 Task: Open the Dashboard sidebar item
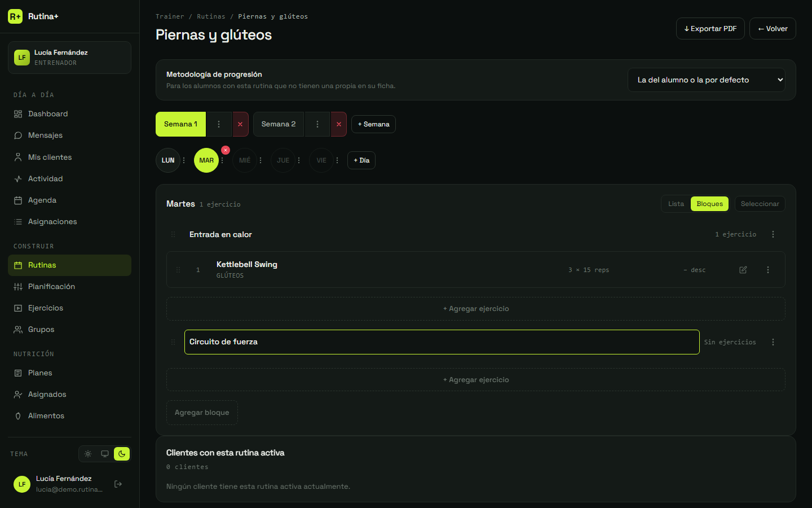click(69, 114)
